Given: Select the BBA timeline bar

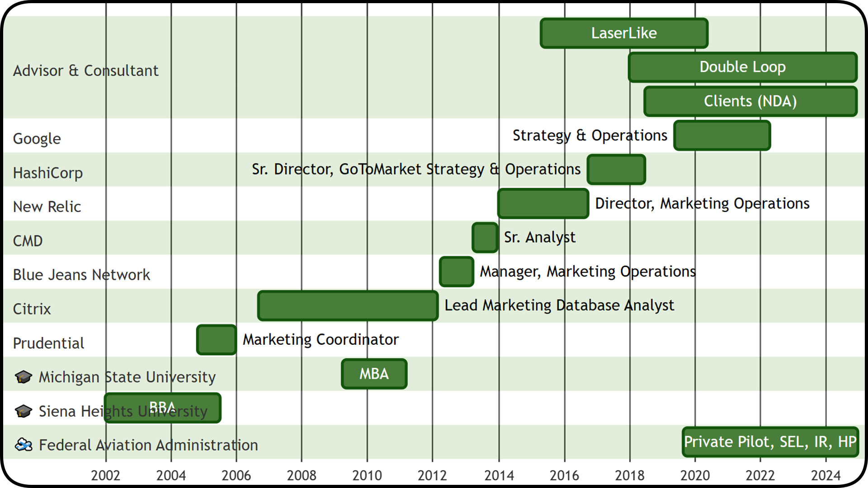Looking at the screenshot, I should point(163,408).
